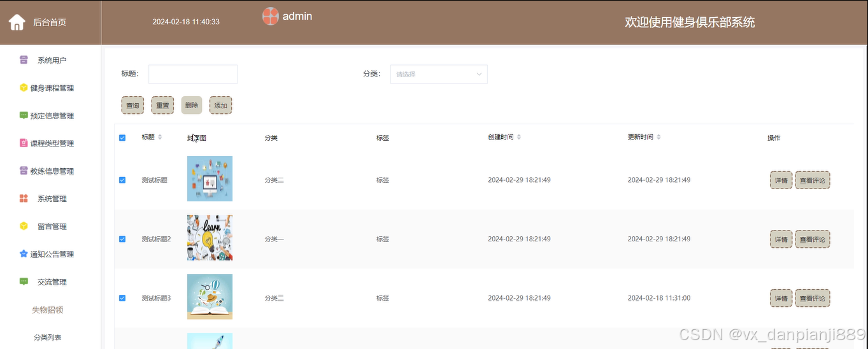This screenshot has width=868, height=349.
Task: Click the 添加 button
Action: coord(220,106)
